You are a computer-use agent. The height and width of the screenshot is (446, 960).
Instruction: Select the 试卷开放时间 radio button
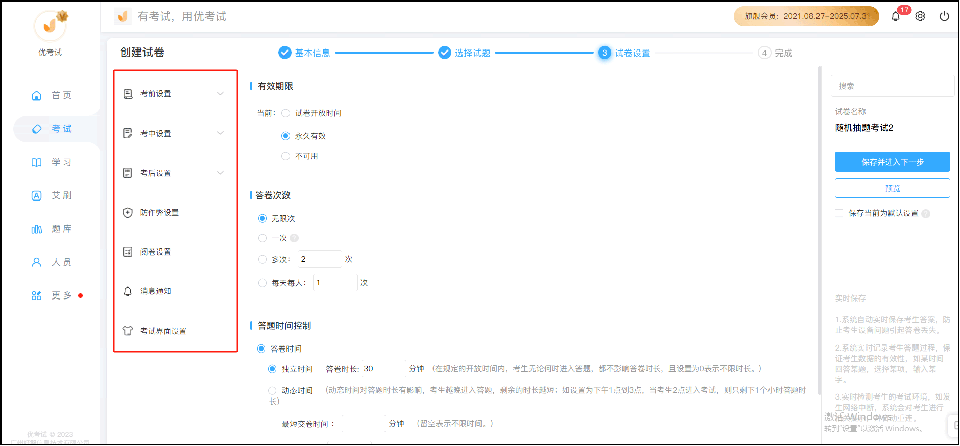pyautogui.click(x=285, y=113)
